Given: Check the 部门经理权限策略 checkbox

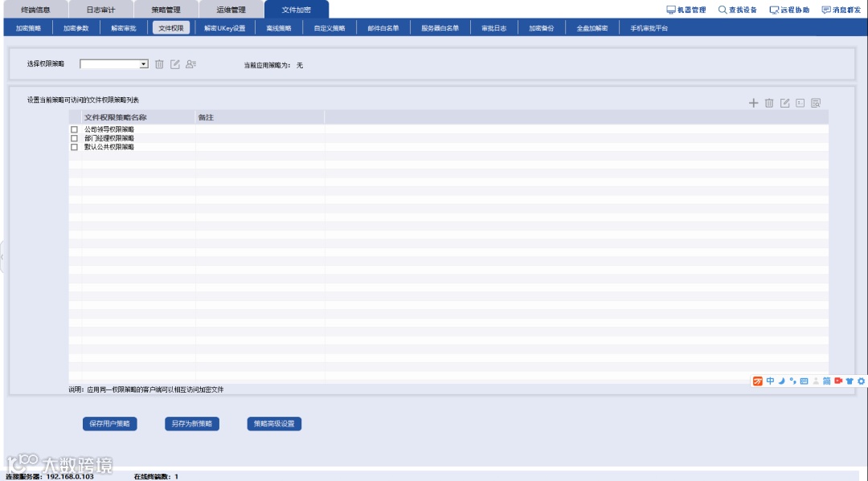Looking at the screenshot, I should point(74,138).
